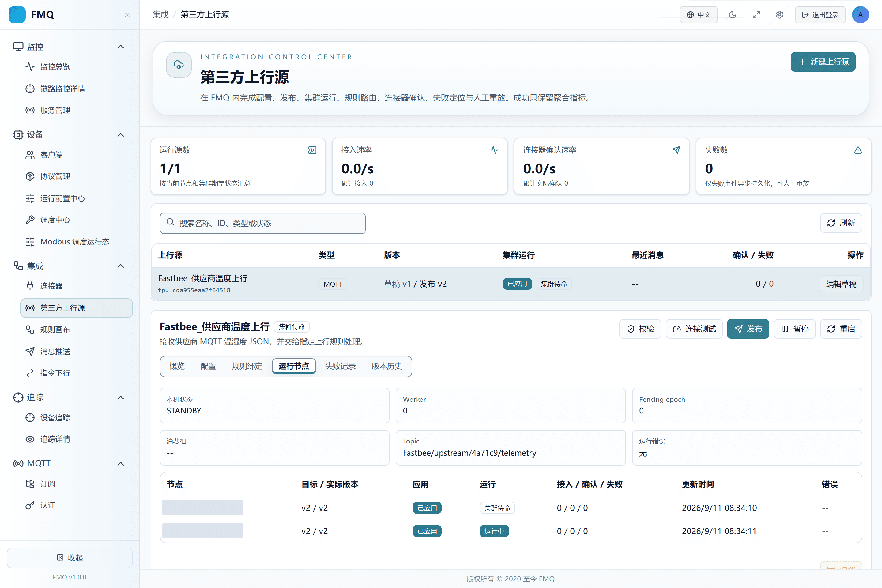Screen dimensions: 882x588
Task: Click 编辑草稿 in the table row
Action: click(842, 284)
